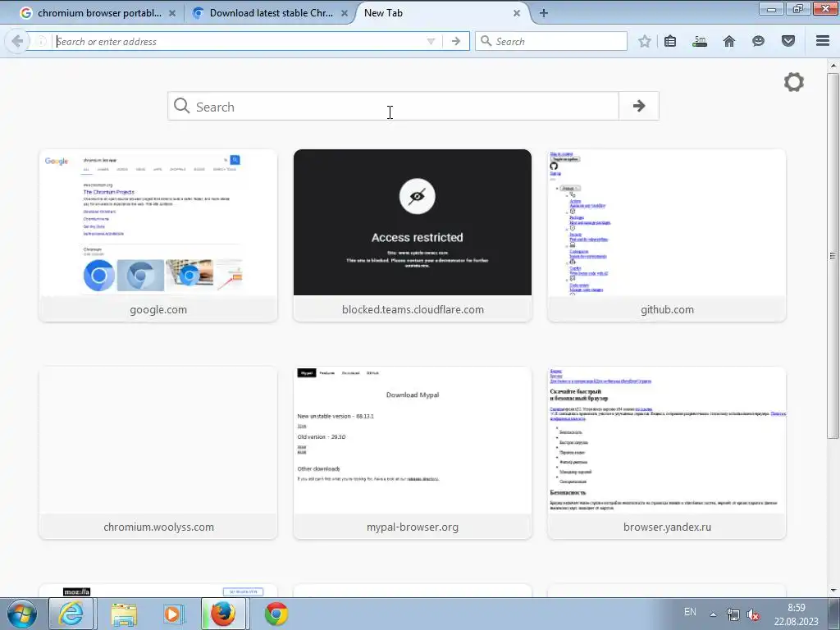The height and width of the screenshot is (630, 840).
Task: Click the Go arrow in address bar
Action: tap(456, 41)
